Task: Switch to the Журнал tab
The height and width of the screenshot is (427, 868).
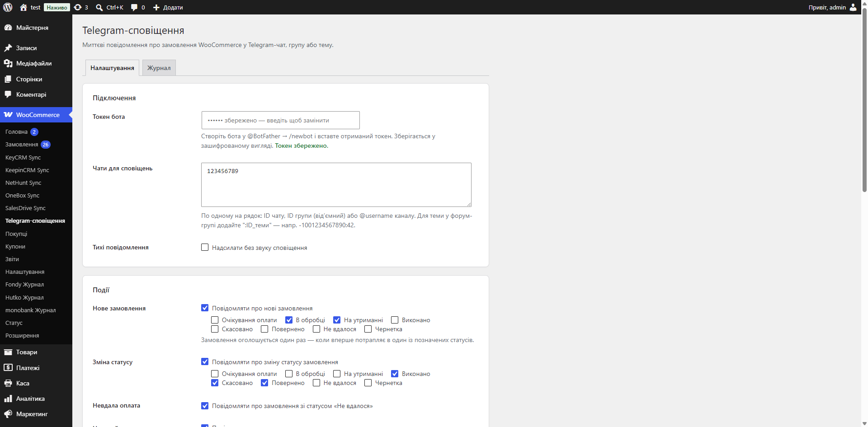Action: (x=159, y=68)
